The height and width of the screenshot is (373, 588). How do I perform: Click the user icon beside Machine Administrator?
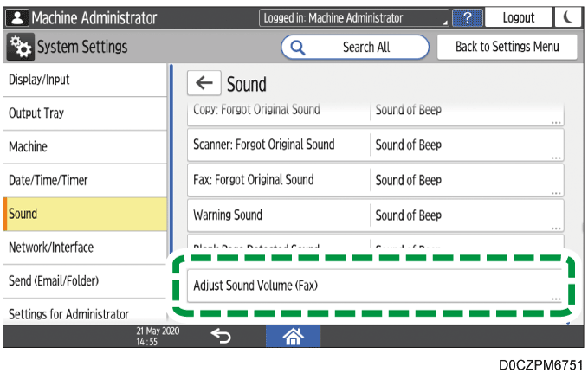point(16,17)
